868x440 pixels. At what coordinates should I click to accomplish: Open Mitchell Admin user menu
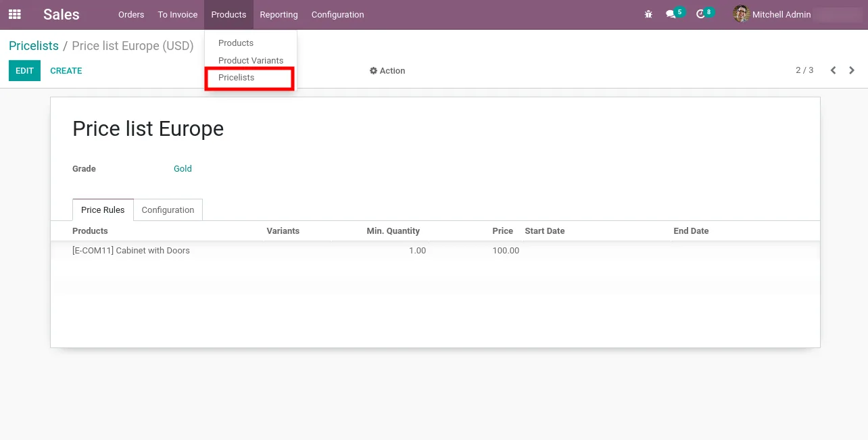tap(781, 14)
